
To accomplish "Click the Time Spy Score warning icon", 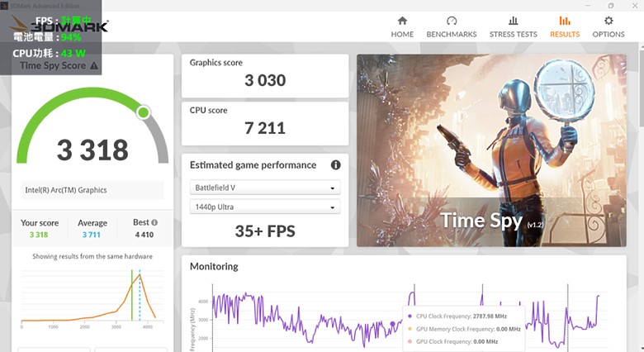I will click(94, 66).
